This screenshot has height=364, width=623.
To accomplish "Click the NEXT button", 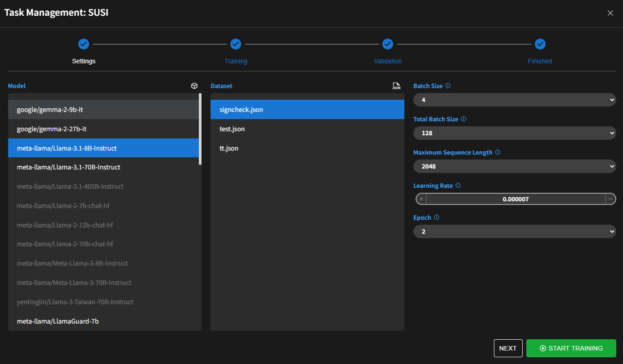I will (508, 348).
